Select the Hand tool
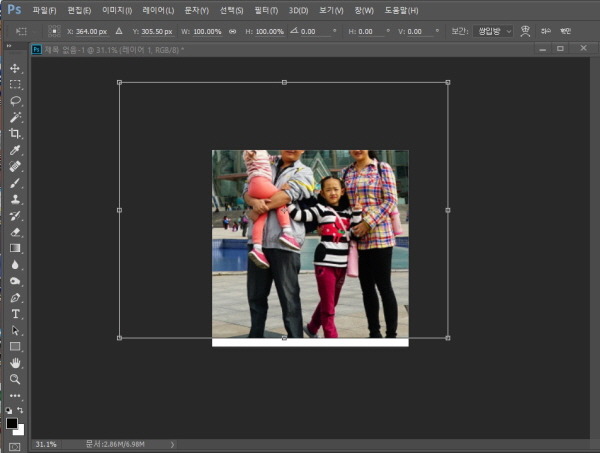600x453 pixels. (x=15, y=363)
